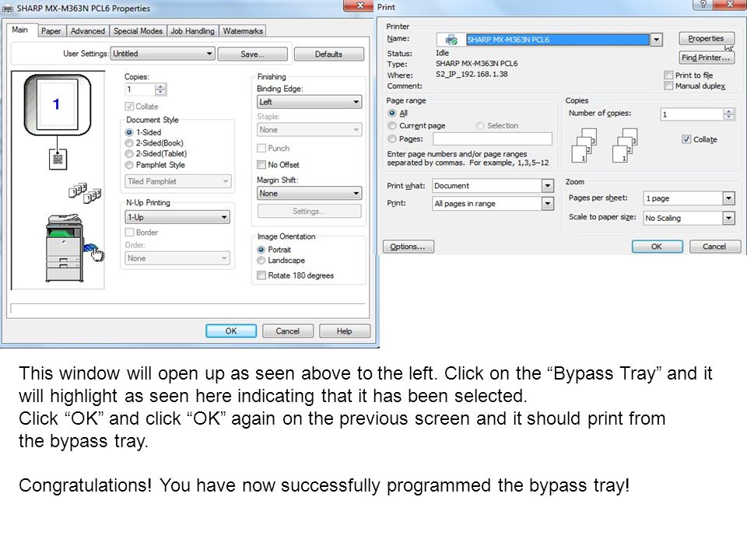
Task: Choose Pamphlet Style radio button
Action: [x=129, y=165]
